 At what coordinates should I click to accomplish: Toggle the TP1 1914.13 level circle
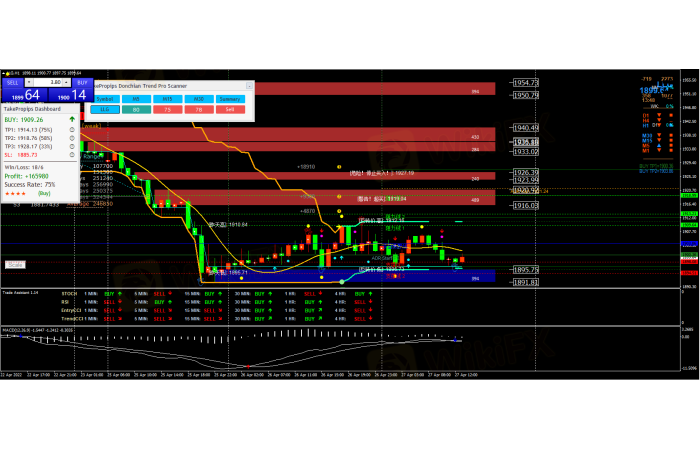72,130
